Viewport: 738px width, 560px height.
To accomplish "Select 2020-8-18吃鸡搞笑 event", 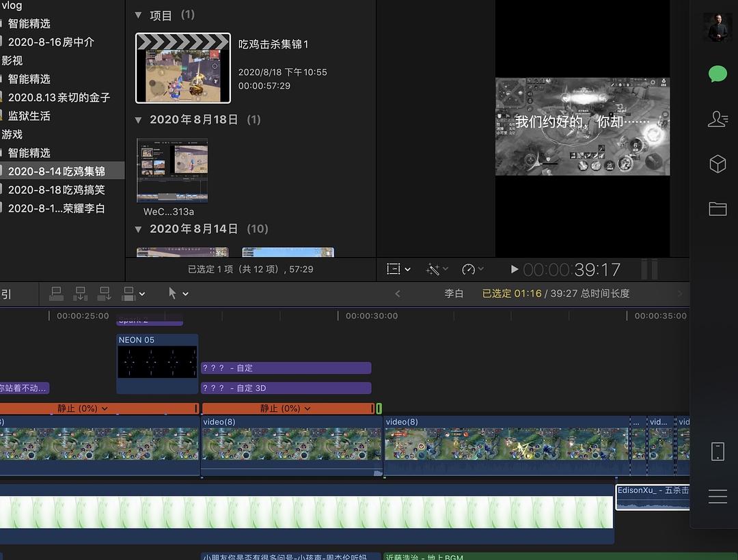I will point(57,190).
